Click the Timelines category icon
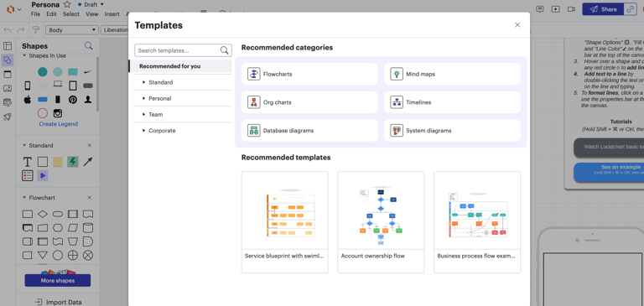The width and height of the screenshot is (644, 306). [x=397, y=102]
